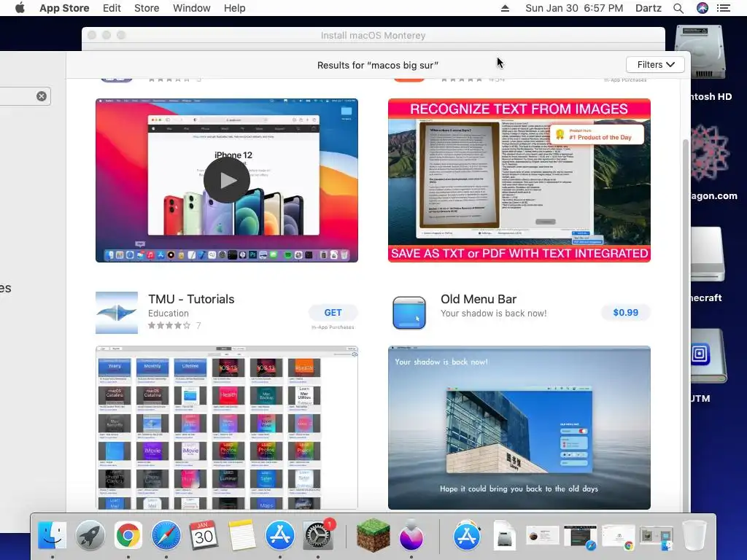The height and width of the screenshot is (560, 747).
Task: Buy Old Menu Bar for $0.99
Action: (x=625, y=312)
